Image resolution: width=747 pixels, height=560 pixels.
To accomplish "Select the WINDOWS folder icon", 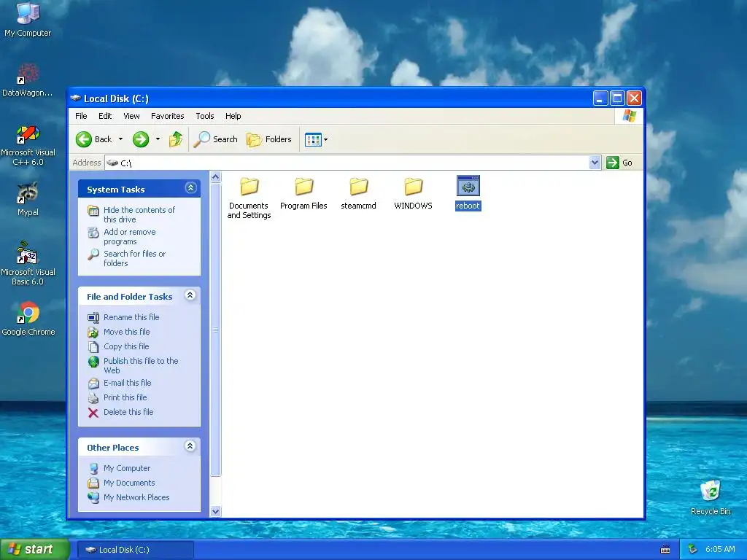I will (x=413, y=187).
